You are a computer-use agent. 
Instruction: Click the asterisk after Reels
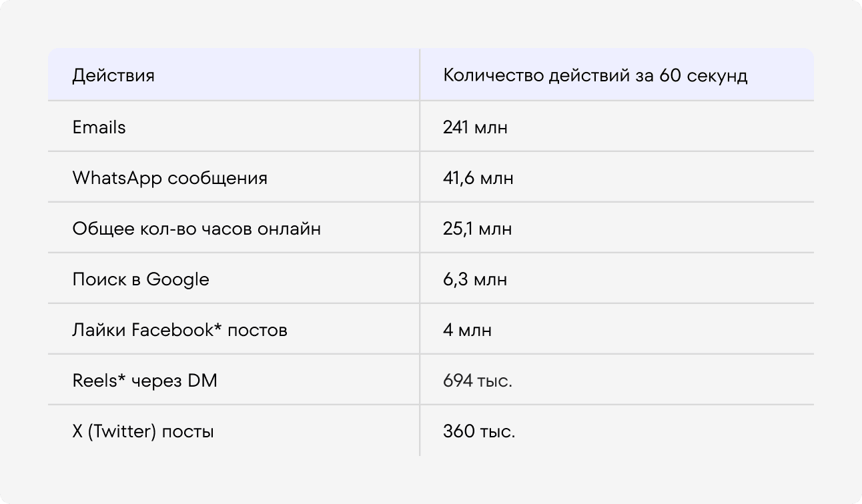pos(122,377)
